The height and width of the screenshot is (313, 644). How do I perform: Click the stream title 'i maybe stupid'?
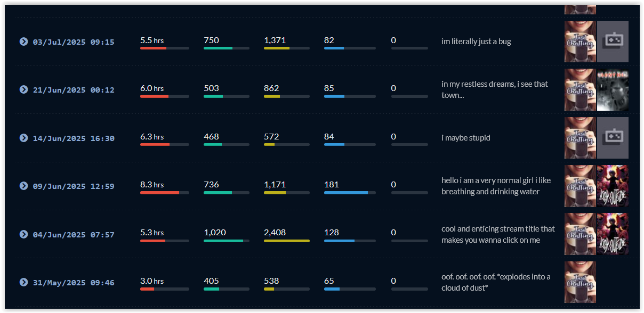tap(466, 138)
